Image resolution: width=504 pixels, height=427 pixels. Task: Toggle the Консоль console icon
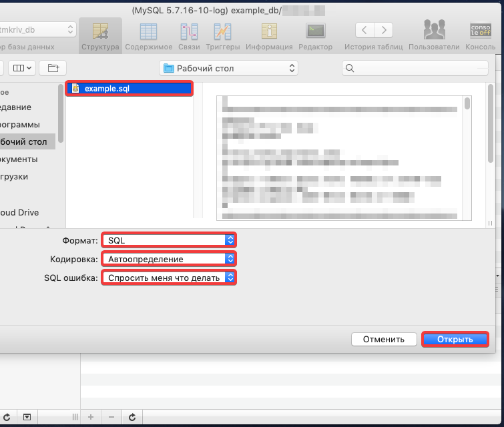click(480, 35)
